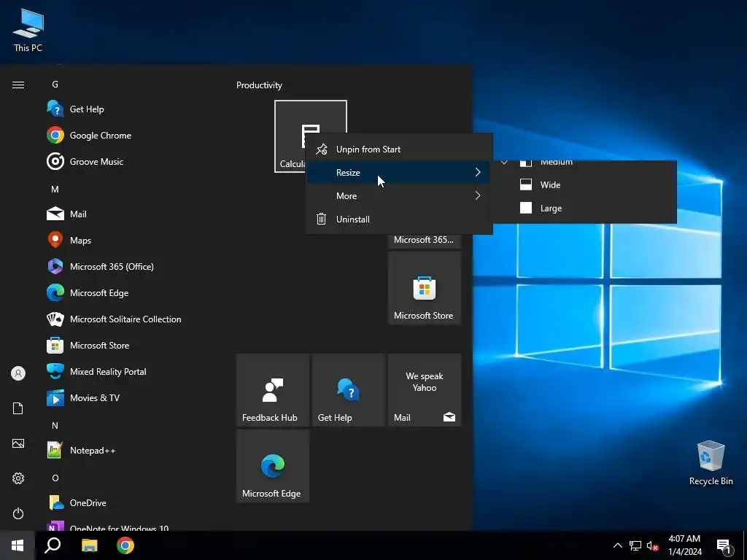Select the This PC desktop icon
Screen dimensions: 747x560
pyautogui.click(x=28, y=31)
